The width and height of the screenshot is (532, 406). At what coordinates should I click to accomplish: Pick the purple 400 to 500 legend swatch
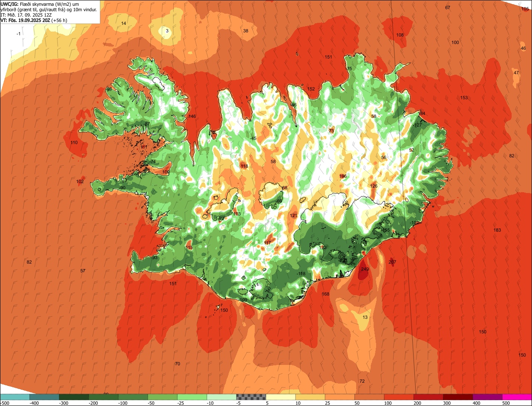pyautogui.click(x=487, y=397)
